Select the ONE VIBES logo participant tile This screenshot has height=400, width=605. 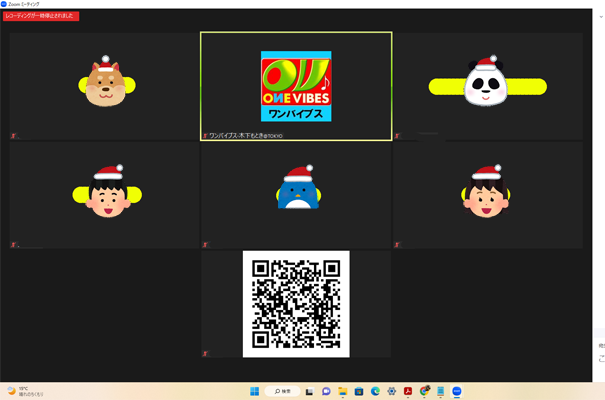(296, 86)
